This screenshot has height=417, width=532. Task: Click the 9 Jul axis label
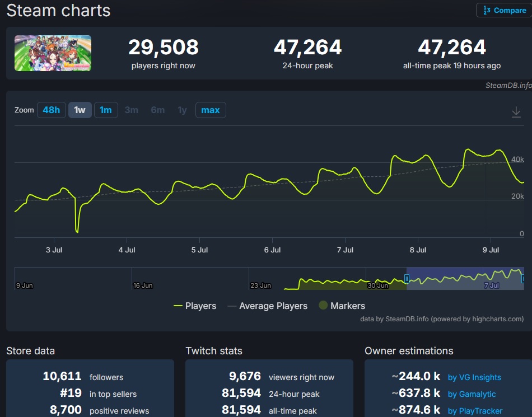click(491, 250)
